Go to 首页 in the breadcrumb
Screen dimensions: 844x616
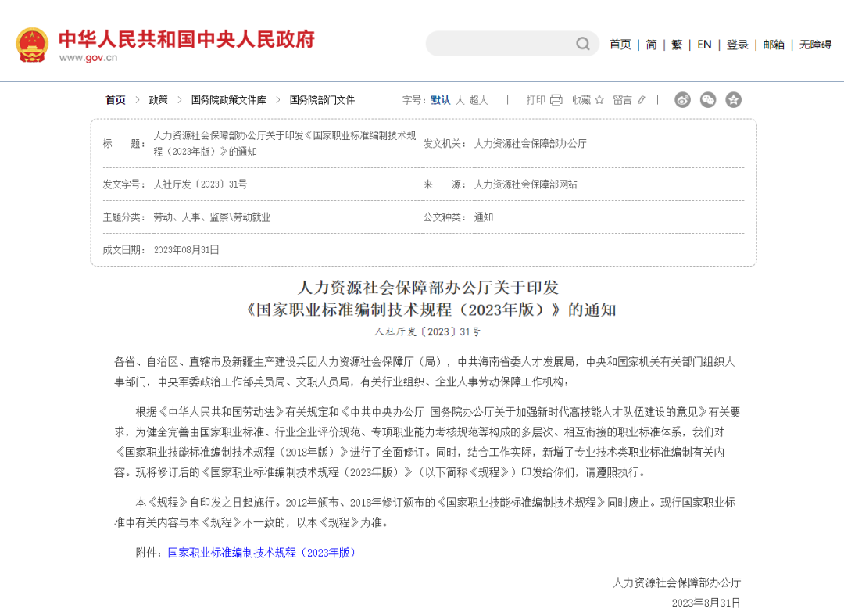pos(115,100)
